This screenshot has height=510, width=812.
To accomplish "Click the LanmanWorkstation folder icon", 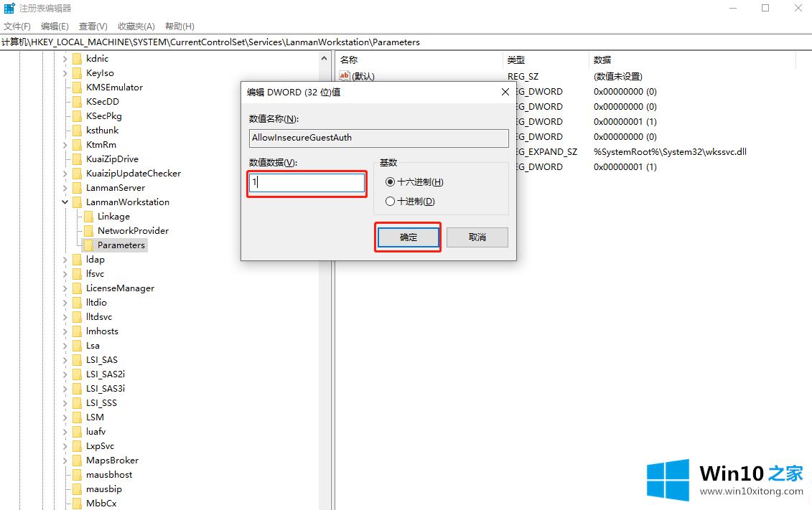I will coord(77,202).
